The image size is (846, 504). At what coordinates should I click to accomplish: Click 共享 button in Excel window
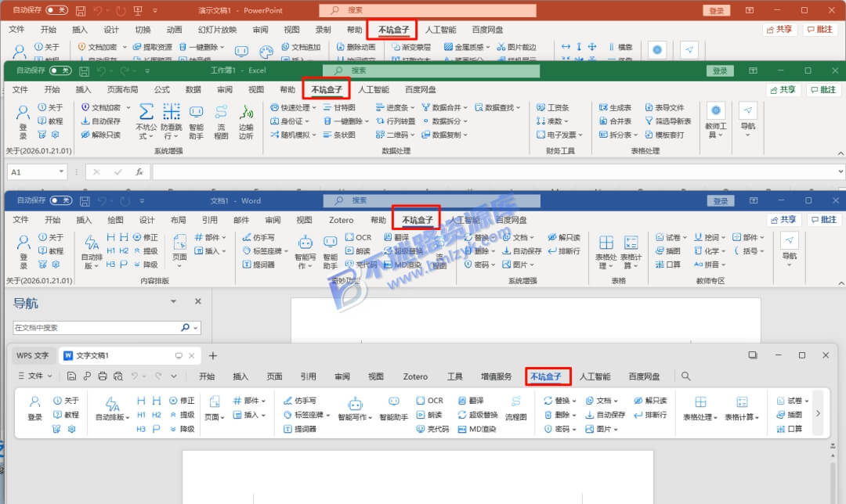click(783, 89)
